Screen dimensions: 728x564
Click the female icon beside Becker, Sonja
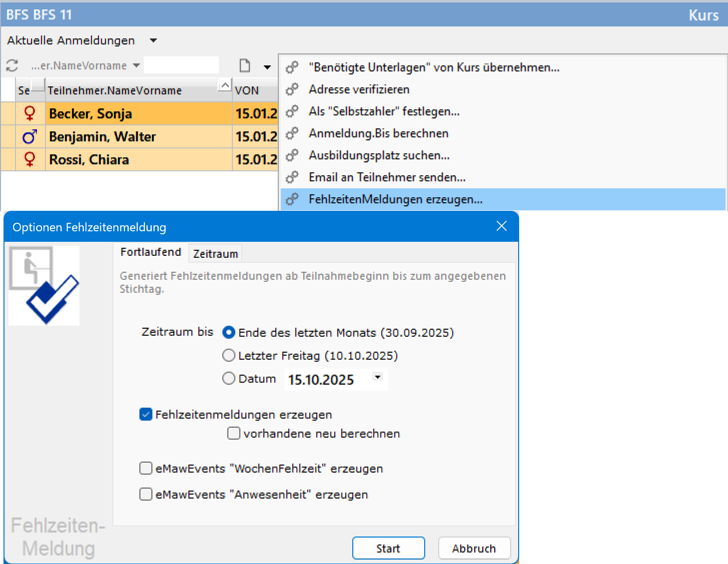tap(30, 113)
